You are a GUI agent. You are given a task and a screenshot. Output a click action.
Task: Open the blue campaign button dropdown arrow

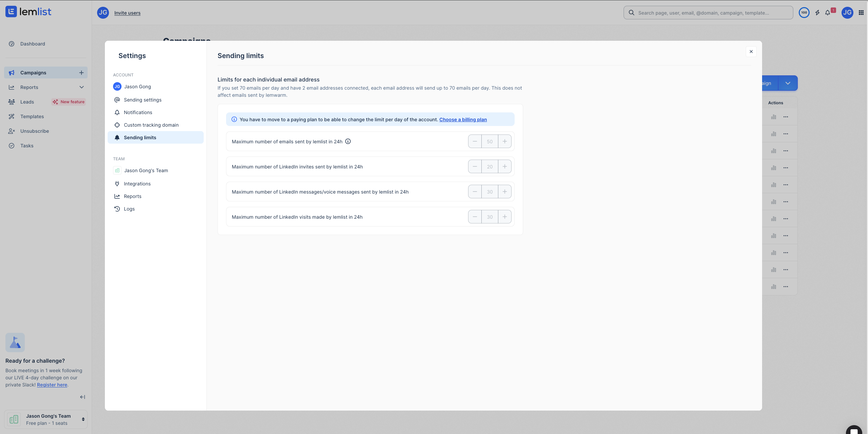coord(788,83)
